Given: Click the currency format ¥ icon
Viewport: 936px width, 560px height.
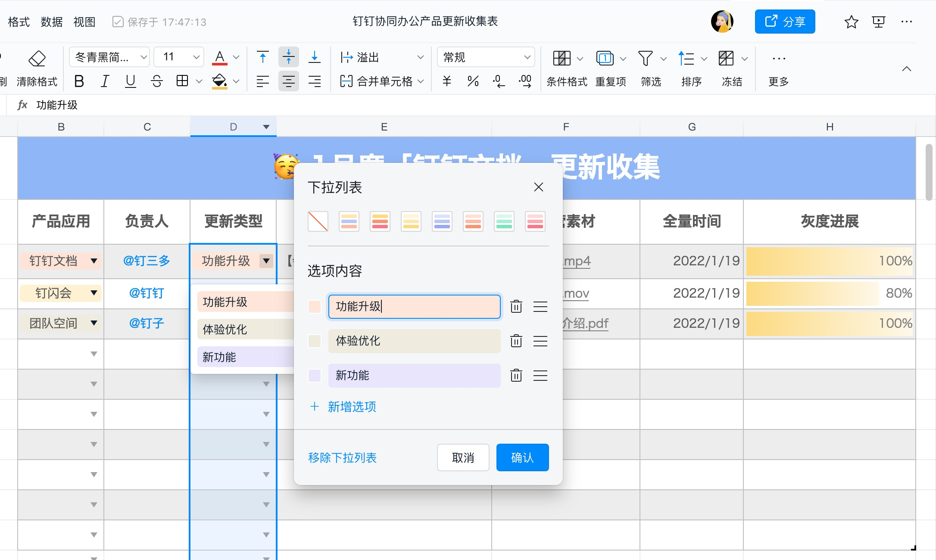Looking at the screenshot, I should pyautogui.click(x=446, y=81).
